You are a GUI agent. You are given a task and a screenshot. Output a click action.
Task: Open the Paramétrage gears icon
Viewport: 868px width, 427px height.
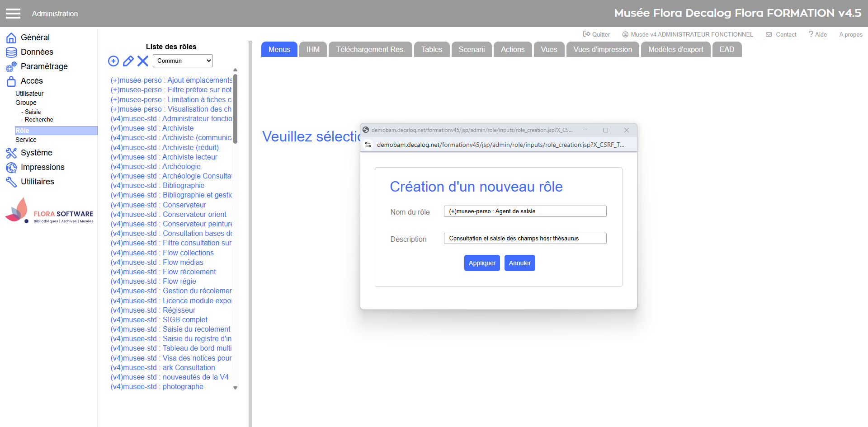point(11,67)
